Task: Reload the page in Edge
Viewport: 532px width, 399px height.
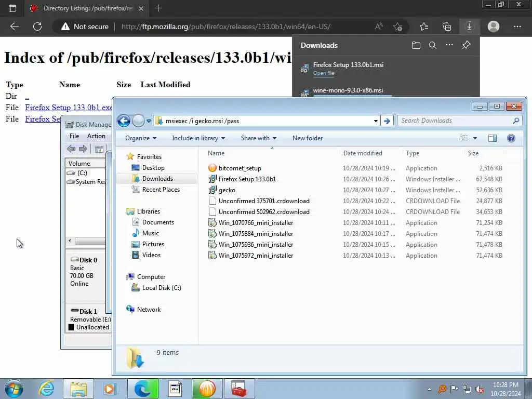Action: pos(37,26)
